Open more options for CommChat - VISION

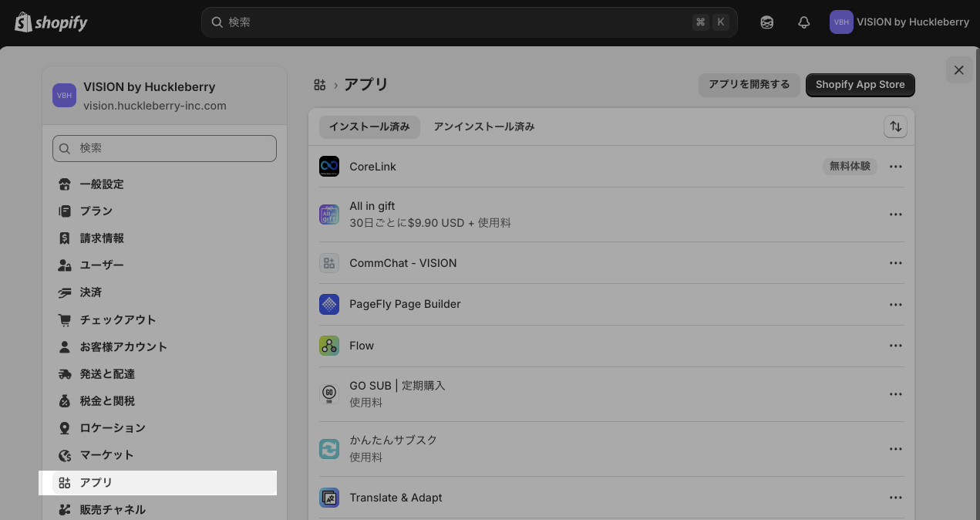point(895,263)
